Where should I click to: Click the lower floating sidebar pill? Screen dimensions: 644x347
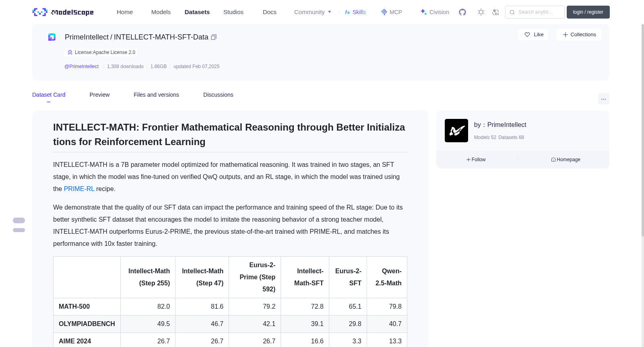pyautogui.click(x=19, y=230)
